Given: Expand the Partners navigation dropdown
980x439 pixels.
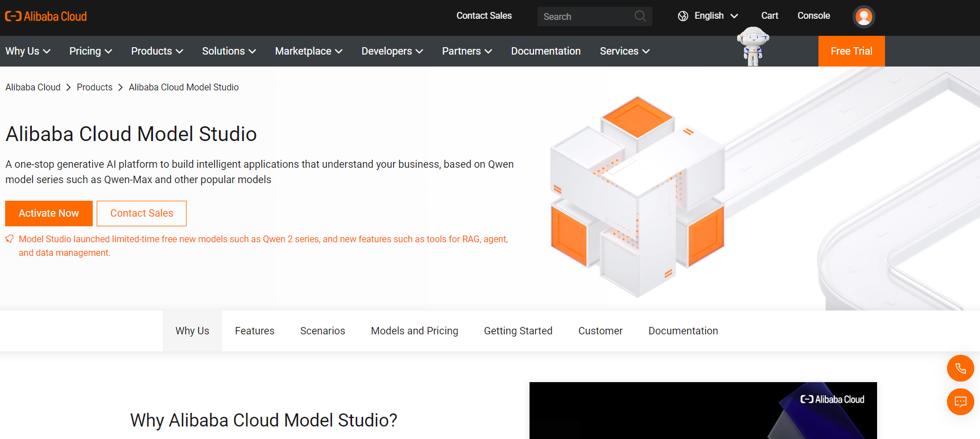Looking at the screenshot, I should (x=467, y=51).
